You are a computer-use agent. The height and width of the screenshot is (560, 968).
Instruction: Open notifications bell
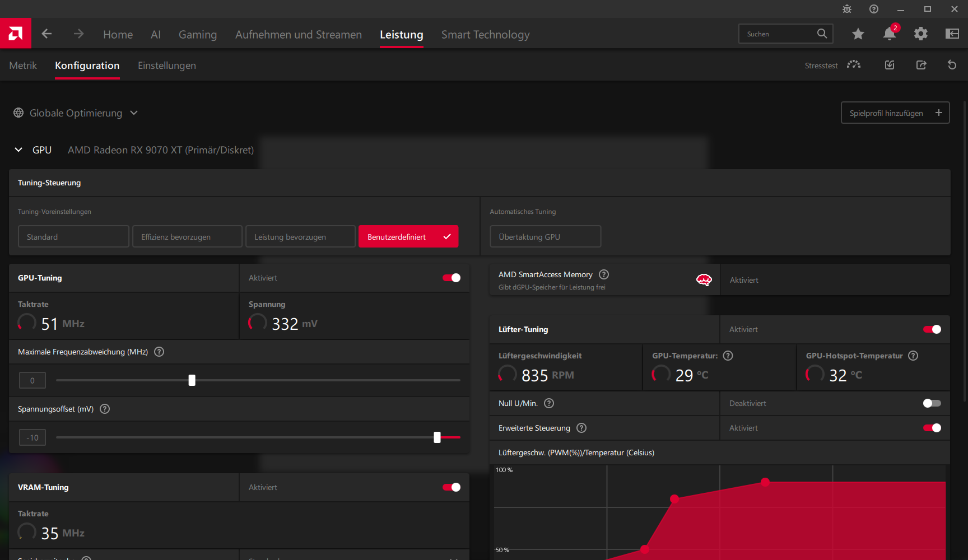click(x=890, y=34)
